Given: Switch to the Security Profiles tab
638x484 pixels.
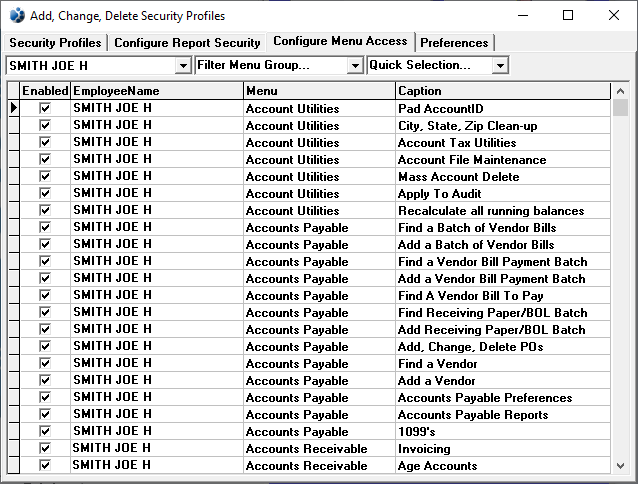Looking at the screenshot, I should (55, 43).
